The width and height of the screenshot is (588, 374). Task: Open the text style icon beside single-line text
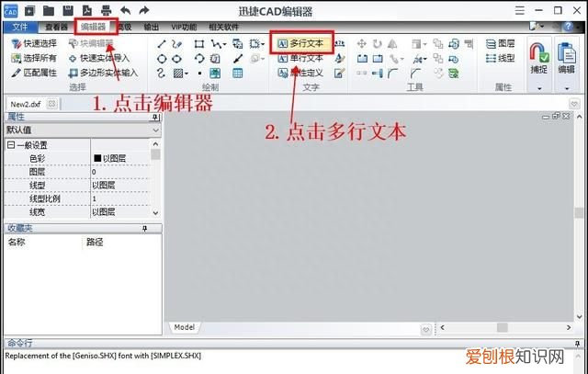(339, 58)
